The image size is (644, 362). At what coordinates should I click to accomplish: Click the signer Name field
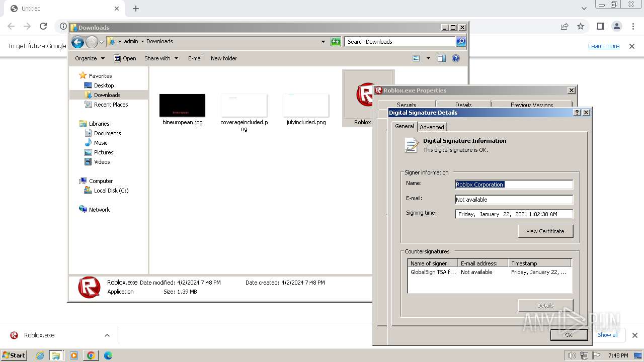click(x=514, y=185)
